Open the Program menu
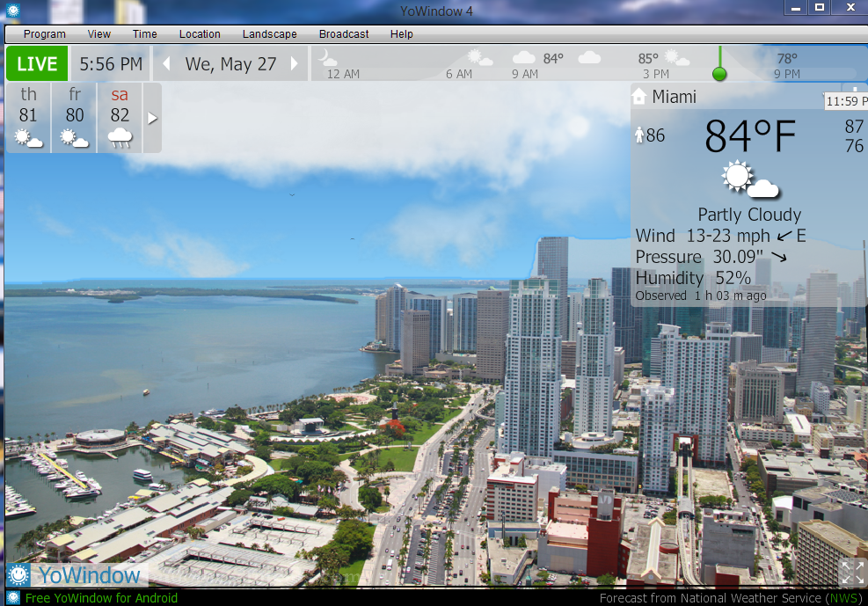868x606 pixels. (x=45, y=34)
